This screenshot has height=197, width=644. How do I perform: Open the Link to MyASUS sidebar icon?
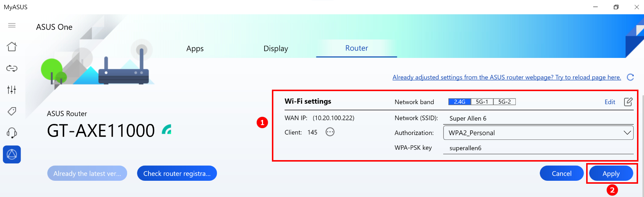click(12, 68)
